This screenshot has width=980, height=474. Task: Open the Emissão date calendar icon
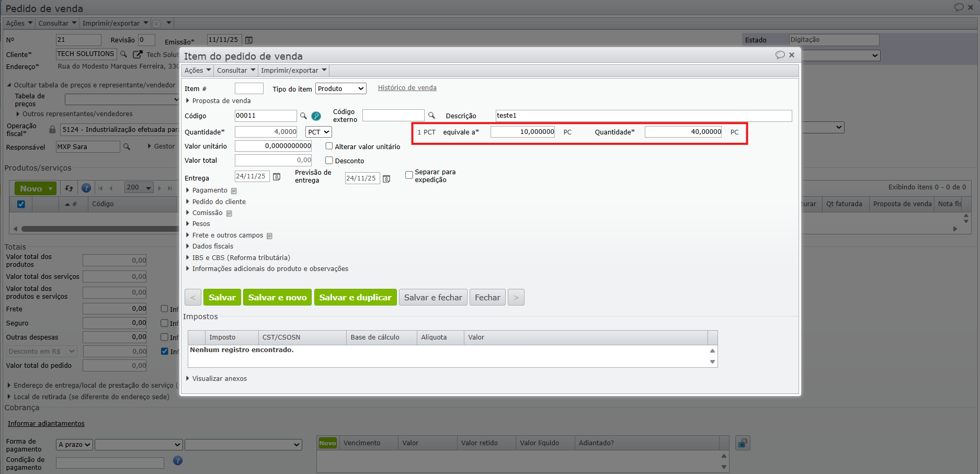click(249, 40)
